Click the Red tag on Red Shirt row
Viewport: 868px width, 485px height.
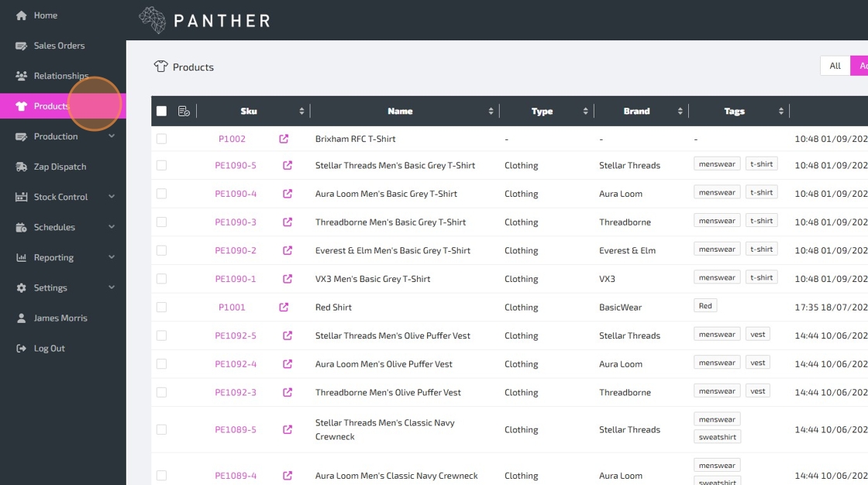point(705,305)
